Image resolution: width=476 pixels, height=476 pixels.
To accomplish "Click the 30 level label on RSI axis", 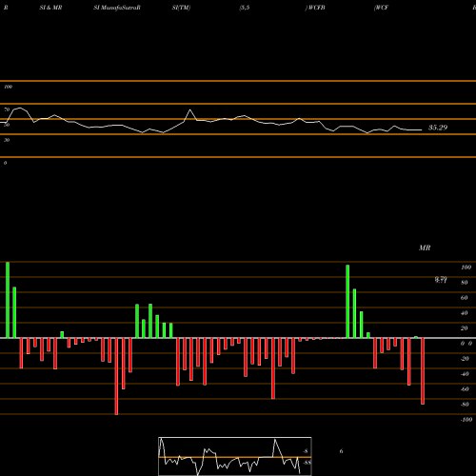I will pos(7,140).
